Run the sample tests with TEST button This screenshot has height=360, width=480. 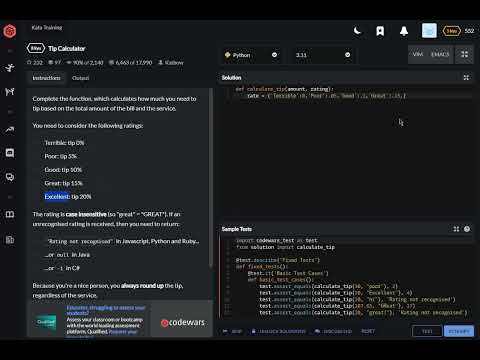point(427,331)
